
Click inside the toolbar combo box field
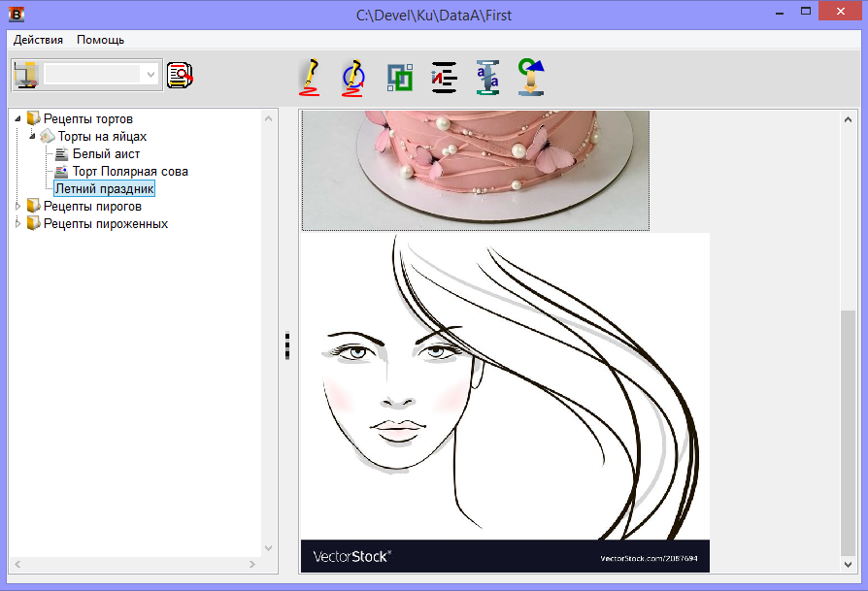click(x=92, y=74)
